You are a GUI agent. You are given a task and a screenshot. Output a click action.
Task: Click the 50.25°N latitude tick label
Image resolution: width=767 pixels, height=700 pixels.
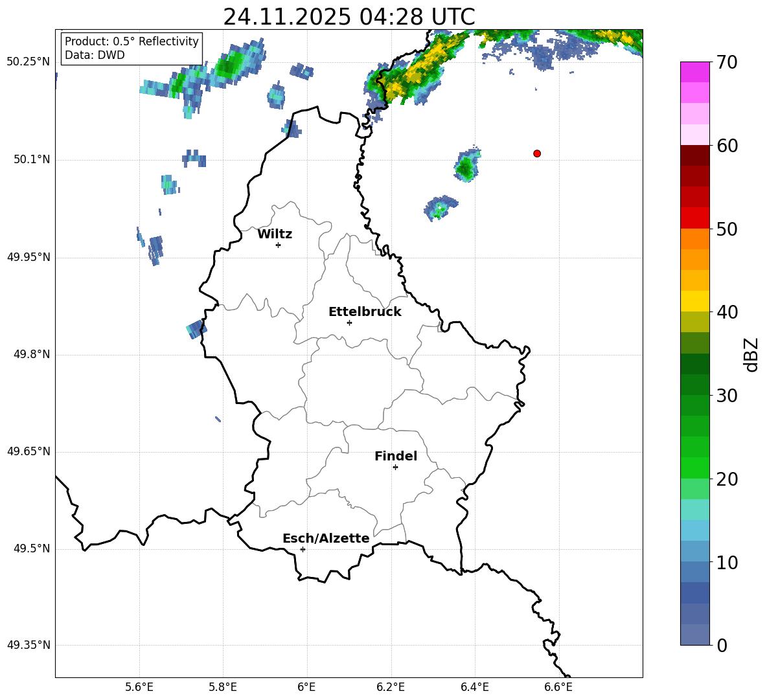[29, 62]
